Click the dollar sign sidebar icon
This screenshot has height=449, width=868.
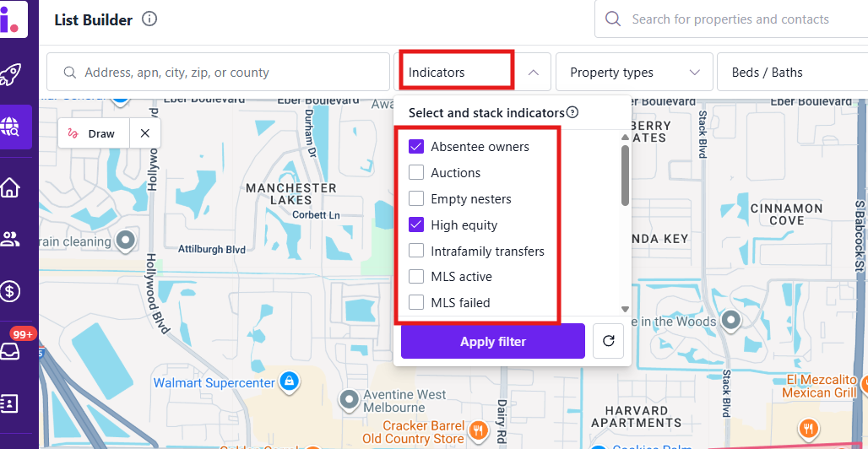10,292
